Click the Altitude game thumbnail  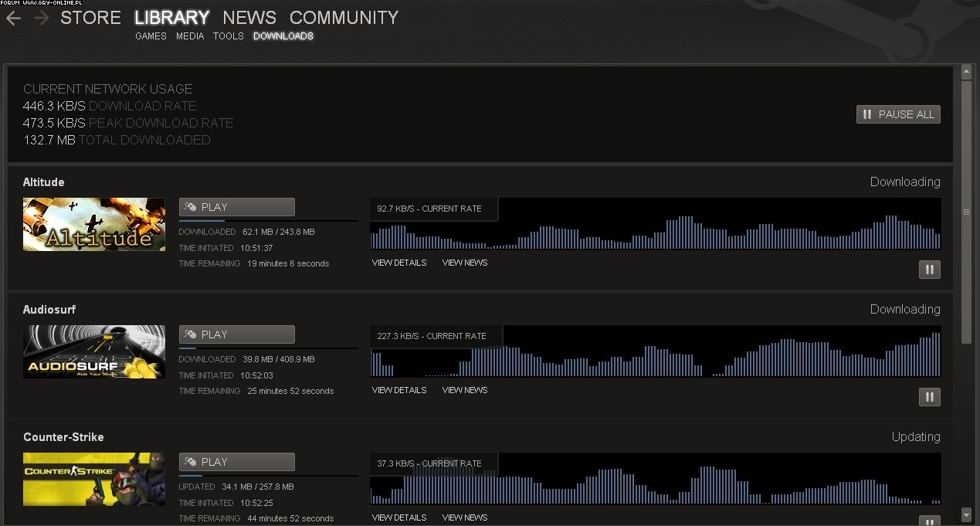pos(94,224)
